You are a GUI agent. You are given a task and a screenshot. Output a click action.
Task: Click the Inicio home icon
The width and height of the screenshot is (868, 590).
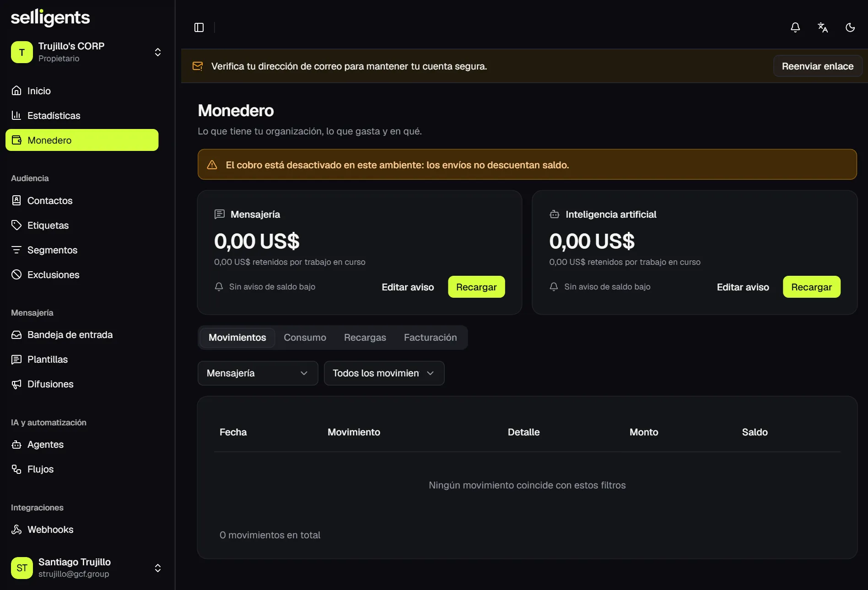click(16, 91)
